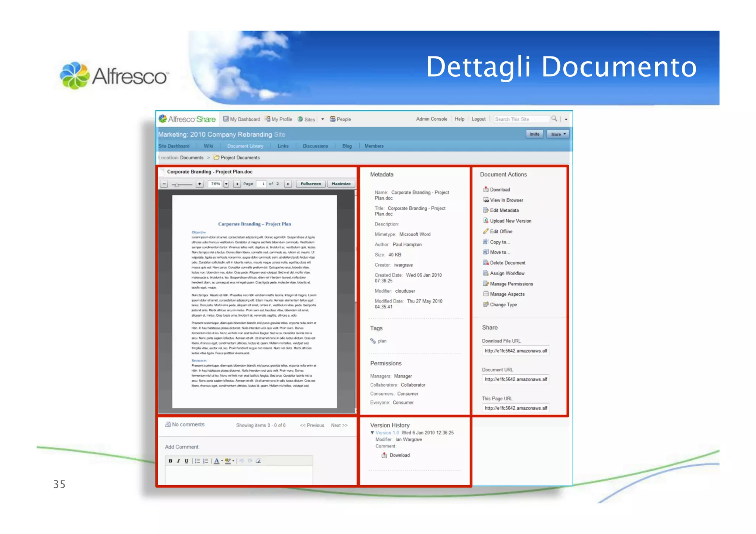The height and width of the screenshot is (534, 756).
Task: Open the Document Library tab
Action: [245, 146]
